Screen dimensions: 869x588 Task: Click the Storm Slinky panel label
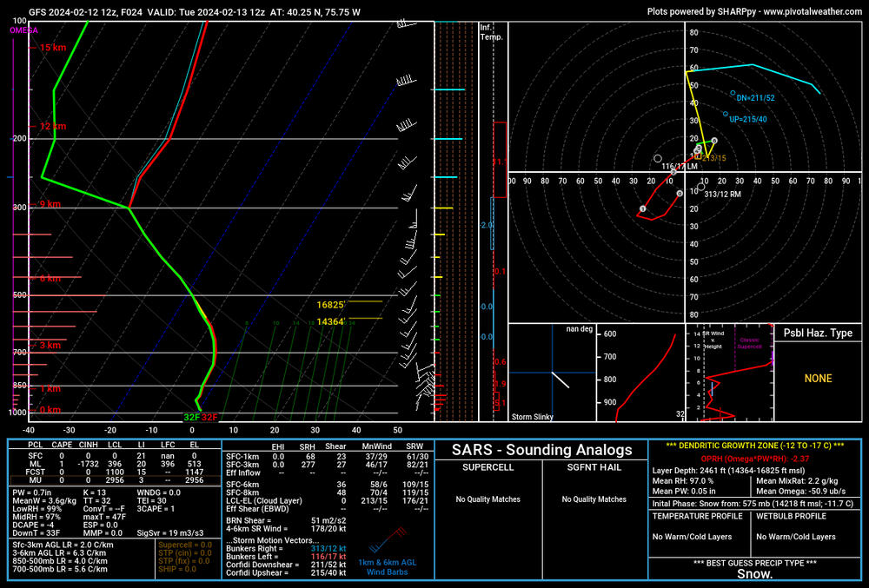532,417
